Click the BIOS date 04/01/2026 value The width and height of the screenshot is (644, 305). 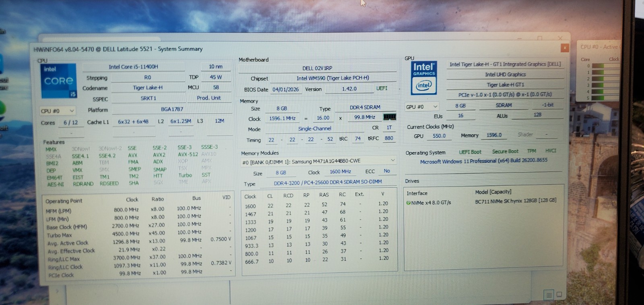tap(285, 89)
